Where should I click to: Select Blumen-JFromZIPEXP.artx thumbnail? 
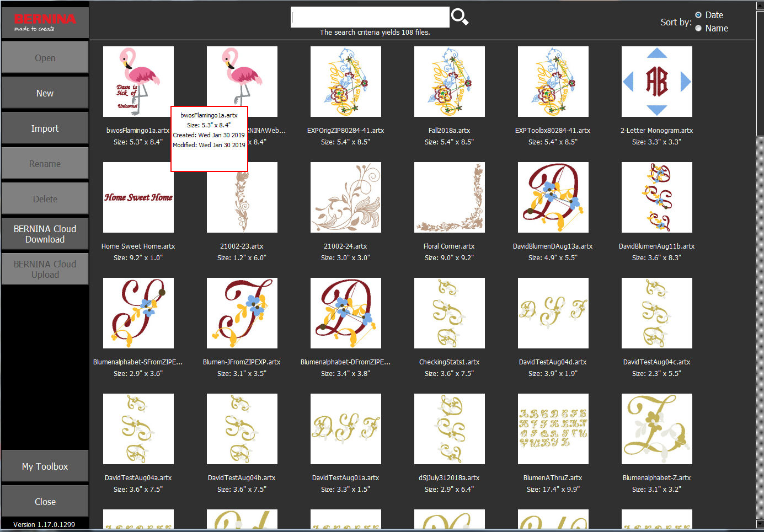click(242, 313)
